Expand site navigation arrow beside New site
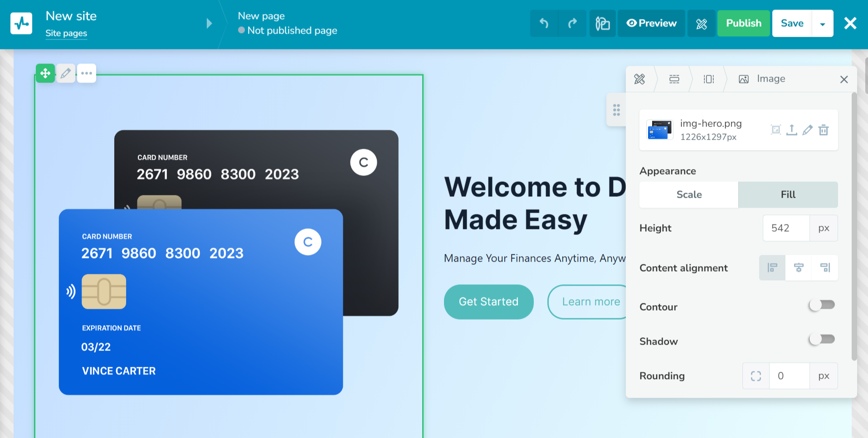The image size is (868, 438). pyautogui.click(x=209, y=24)
